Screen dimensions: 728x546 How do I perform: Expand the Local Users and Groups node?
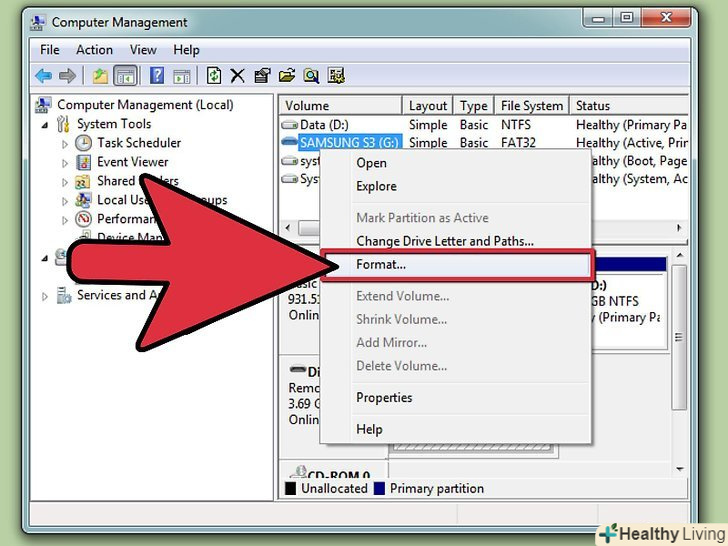click(x=65, y=201)
